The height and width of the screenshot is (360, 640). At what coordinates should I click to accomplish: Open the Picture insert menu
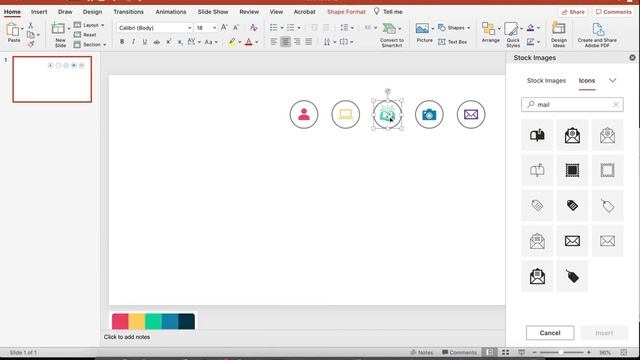tap(424, 33)
